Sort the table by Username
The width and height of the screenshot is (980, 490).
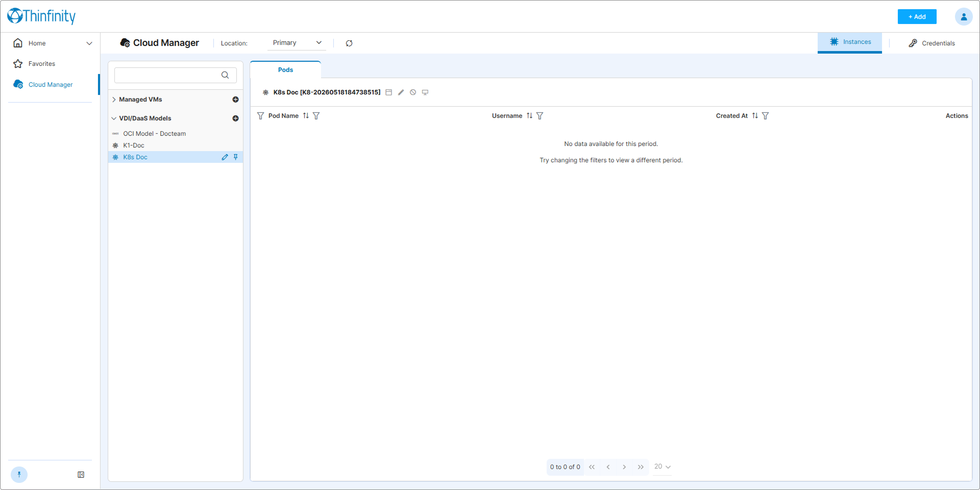pos(529,116)
